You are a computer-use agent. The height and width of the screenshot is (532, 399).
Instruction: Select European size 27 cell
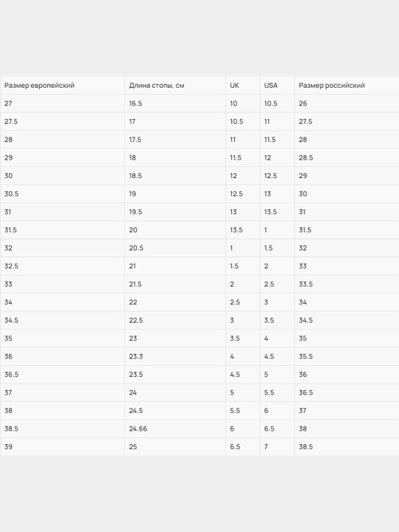pyautogui.click(x=62, y=103)
